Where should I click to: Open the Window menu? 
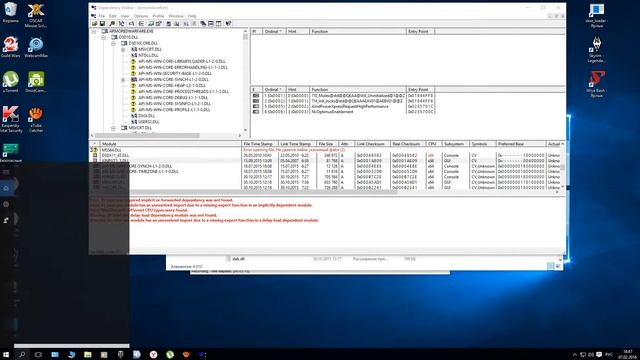coord(176,16)
